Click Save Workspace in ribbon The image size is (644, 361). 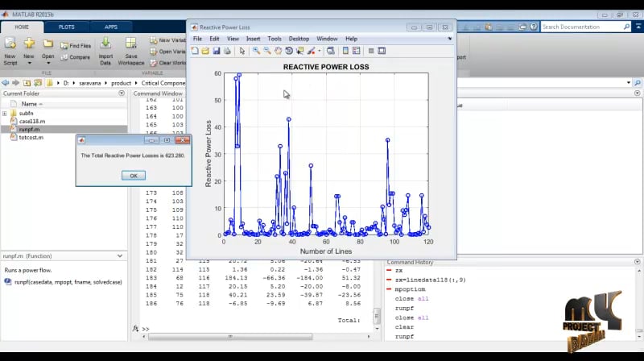[131, 52]
